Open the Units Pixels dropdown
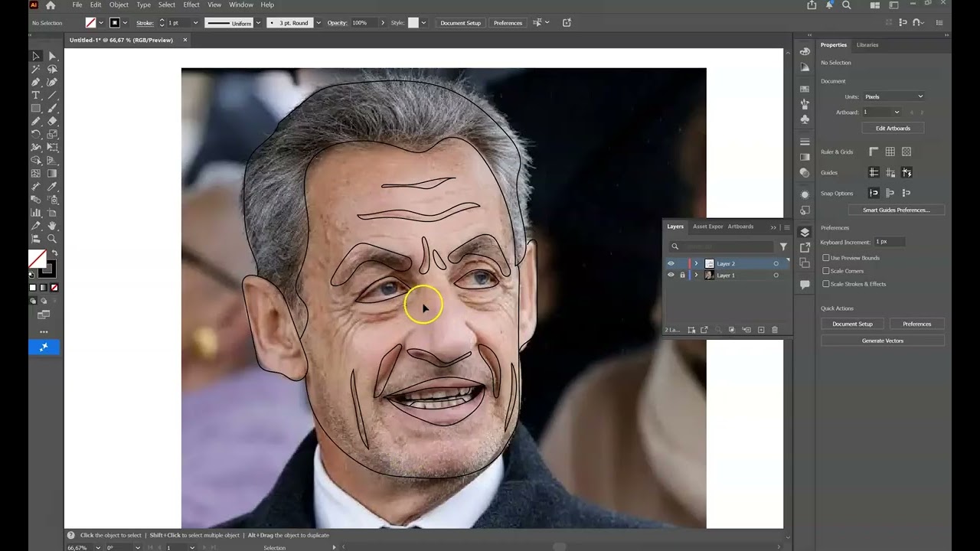 (893, 96)
